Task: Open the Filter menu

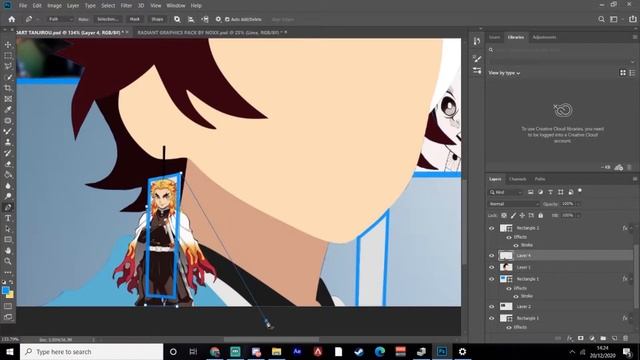Action: coord(126,6)
